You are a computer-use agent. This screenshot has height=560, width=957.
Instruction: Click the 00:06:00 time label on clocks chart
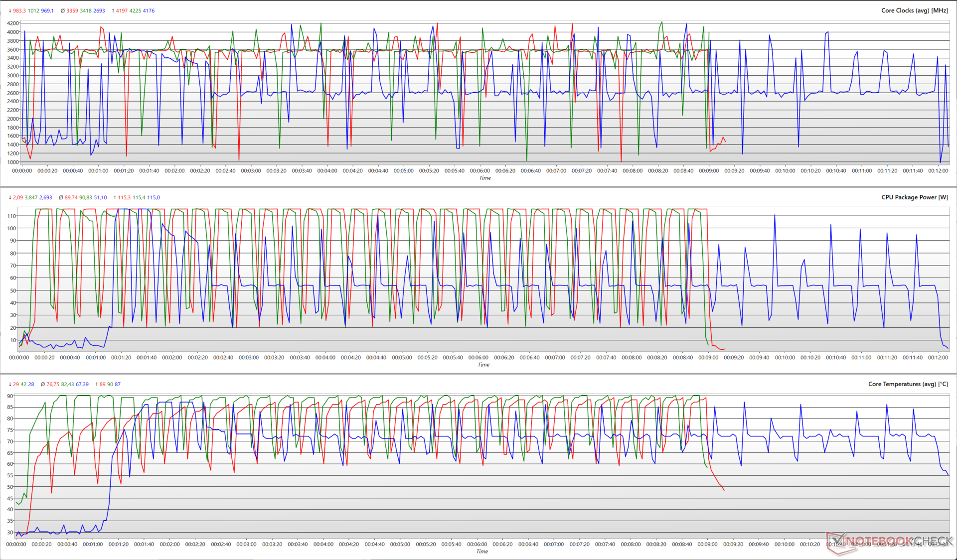point(479,170)
